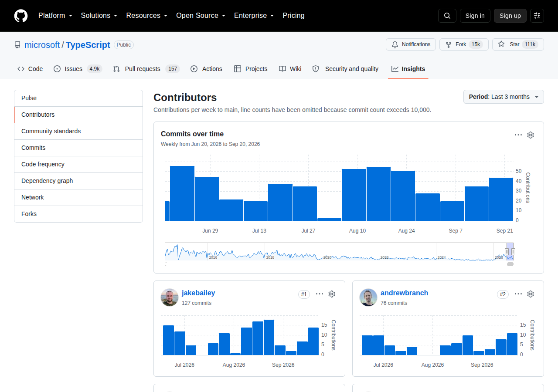Select Contributors in the sidebar
This screenshot has height=392, width=558.
point(78,115)
